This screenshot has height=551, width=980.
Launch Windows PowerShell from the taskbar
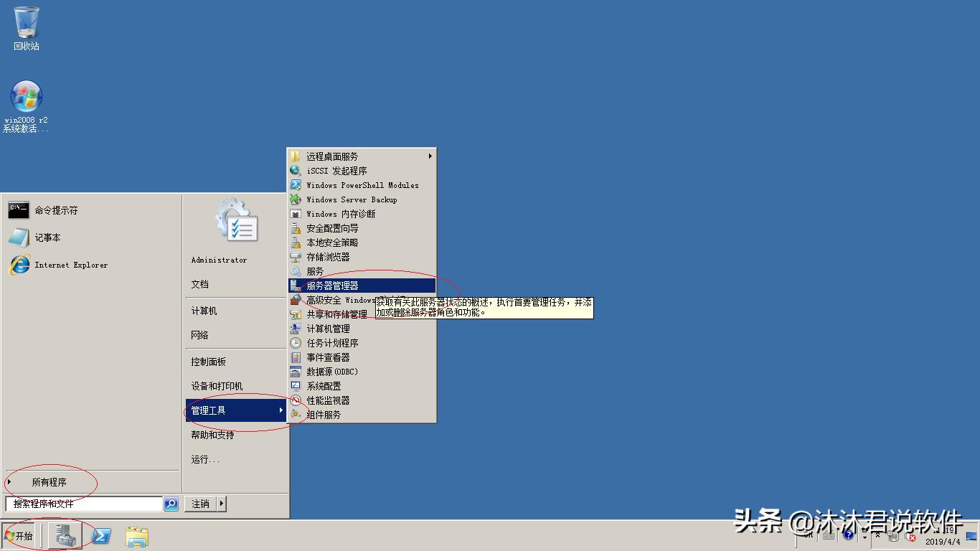pos(103,536)
